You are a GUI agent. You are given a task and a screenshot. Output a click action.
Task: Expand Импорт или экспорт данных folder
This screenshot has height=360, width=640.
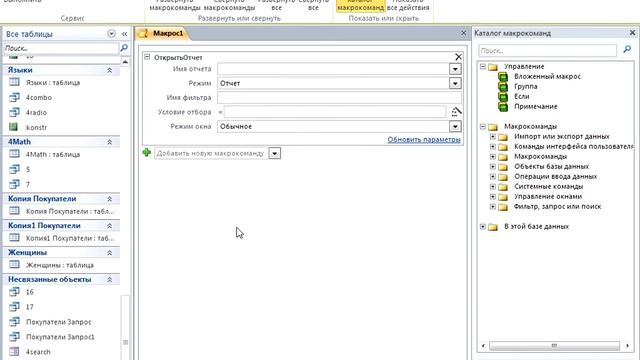pyautogui.click(x=493, y=136)
